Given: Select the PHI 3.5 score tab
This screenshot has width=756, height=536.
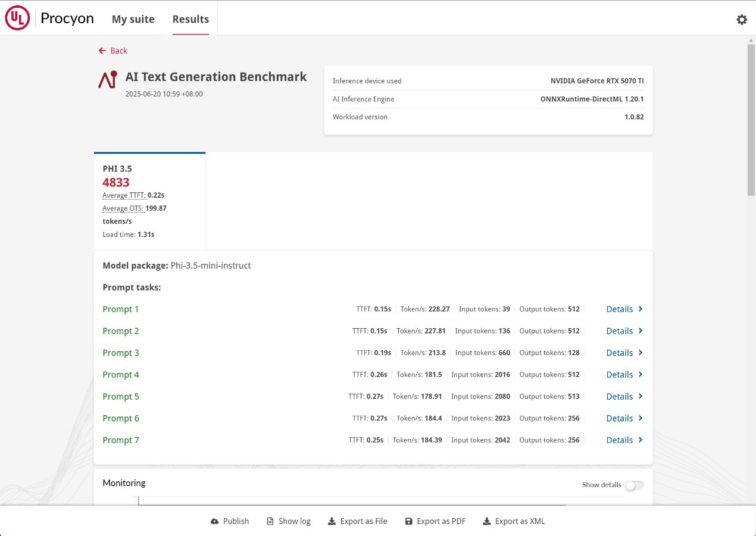Looking at the screenshot, I should tap(149, 201).
